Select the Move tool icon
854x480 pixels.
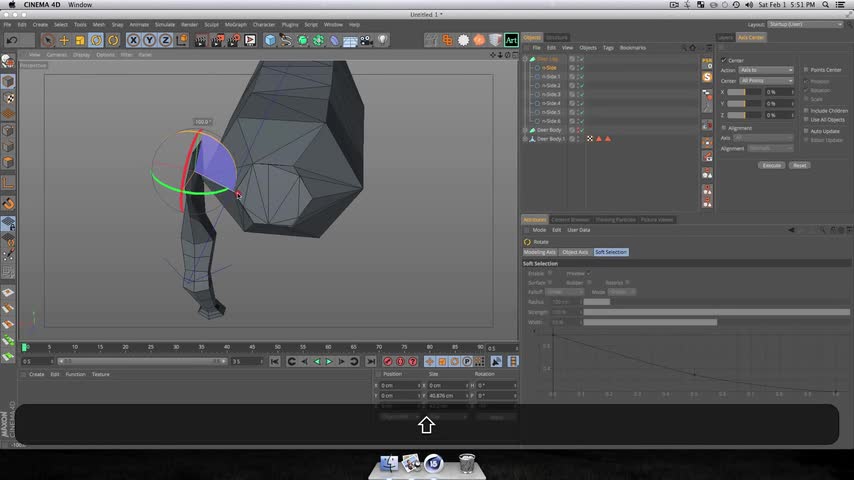click(x=64, y=40)
